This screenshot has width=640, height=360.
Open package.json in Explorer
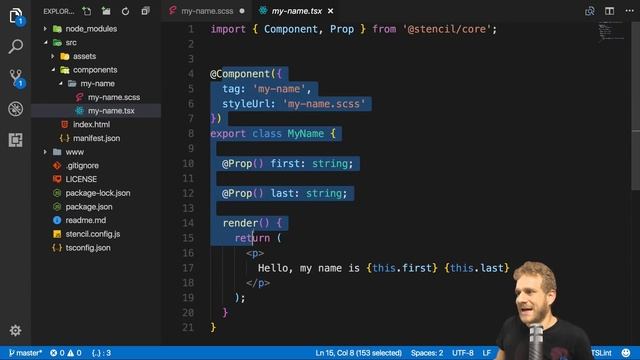point(89,207)
